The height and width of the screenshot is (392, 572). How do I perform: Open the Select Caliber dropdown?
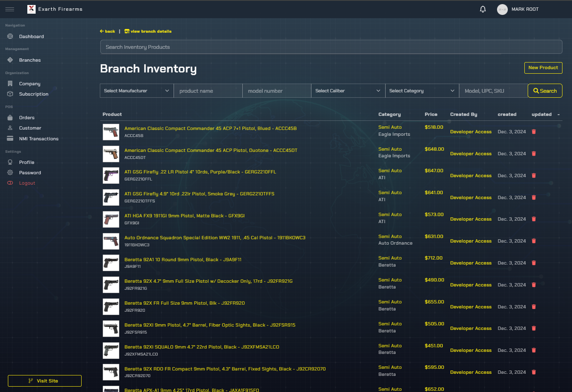click(x=348, y=91)
